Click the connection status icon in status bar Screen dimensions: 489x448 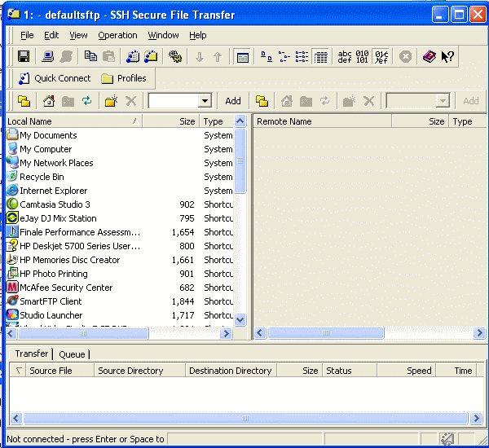[x=447, y=439]
